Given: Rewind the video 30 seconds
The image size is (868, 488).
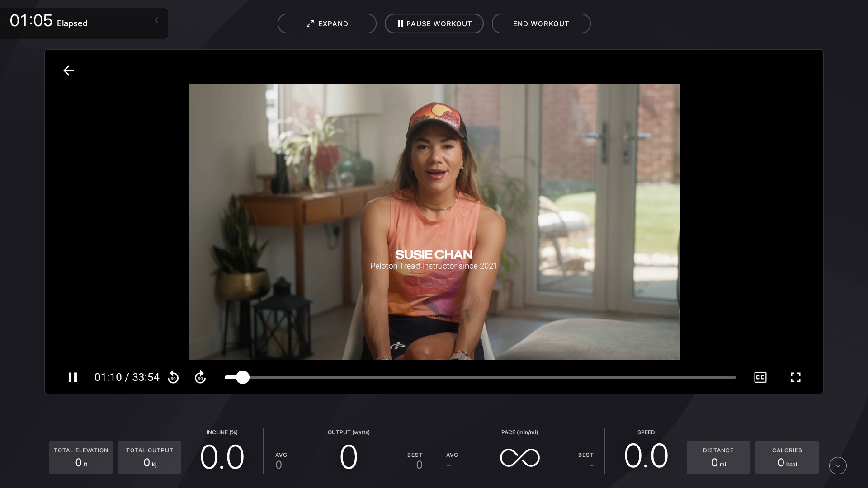Looking at the screenshot, I should pyautogui.click(x=173, y=377).
